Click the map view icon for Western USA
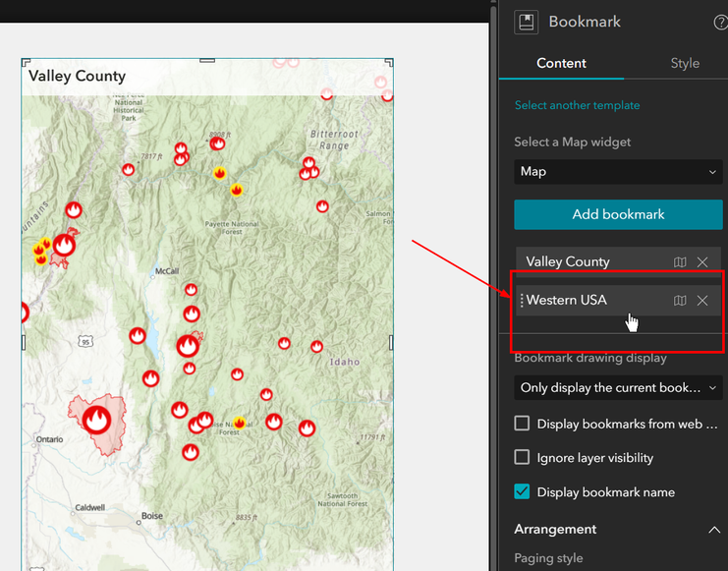Viewport: 728px width, 571px height. [x=680, y=300]
